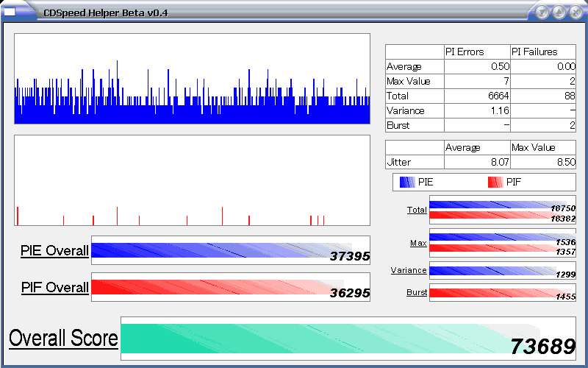Select the Max score label
Screen dimensions: 588x368
[418, 243]
